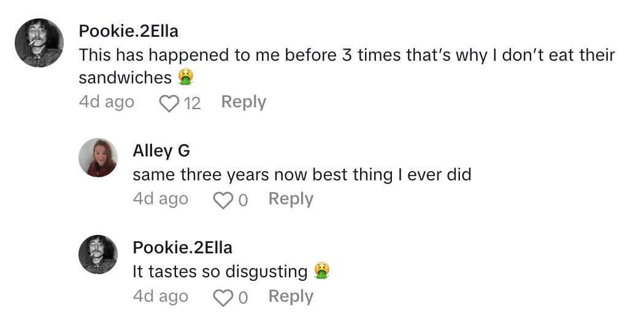Heart the "It tastes so disgusting" reply

pyautogui.click(x=221, y=297)
